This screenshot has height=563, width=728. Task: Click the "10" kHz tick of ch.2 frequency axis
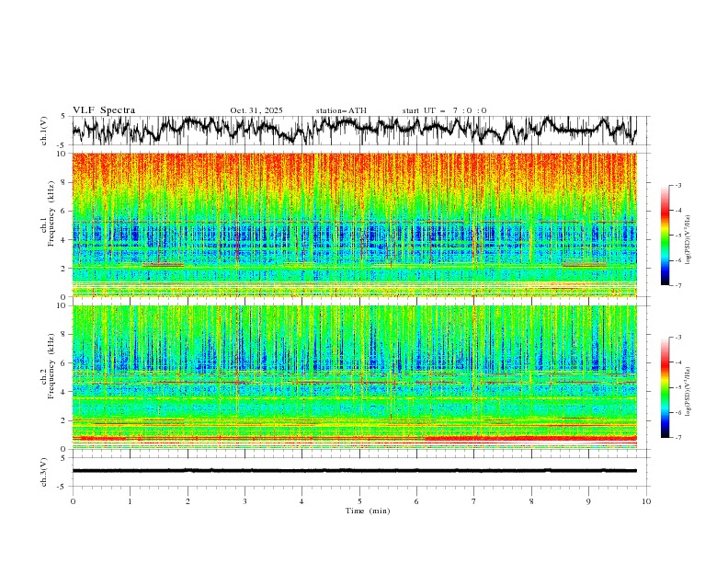point(63,305)
